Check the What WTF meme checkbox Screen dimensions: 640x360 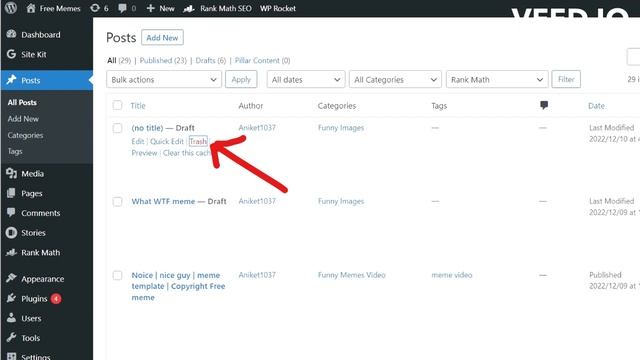point(117,202)
